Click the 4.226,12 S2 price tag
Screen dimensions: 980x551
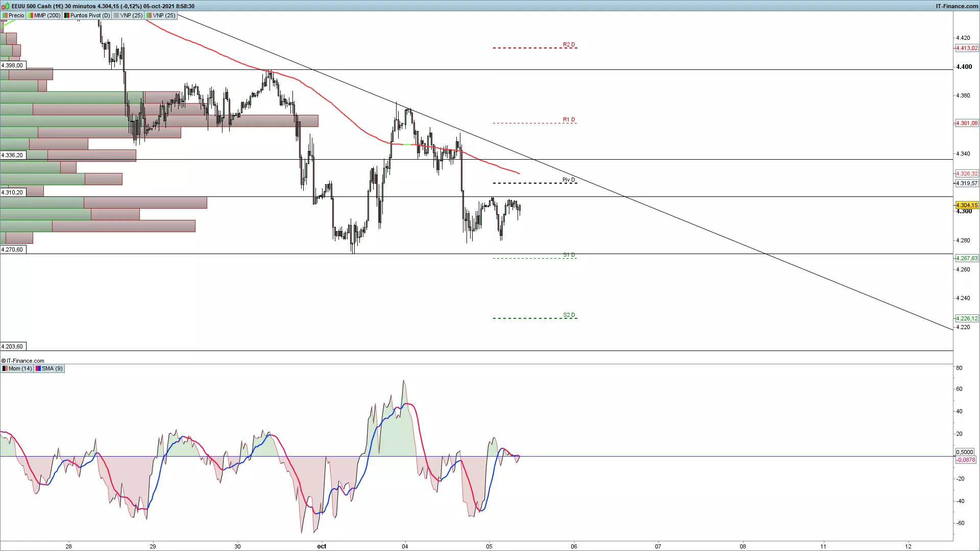tap(967, 318)
